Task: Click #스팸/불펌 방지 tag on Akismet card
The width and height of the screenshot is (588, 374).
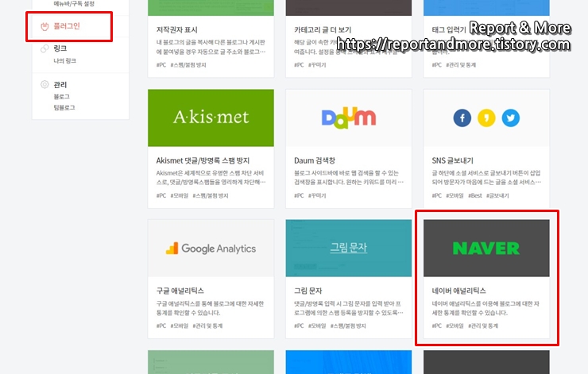Action: click(x=211, y=195)
